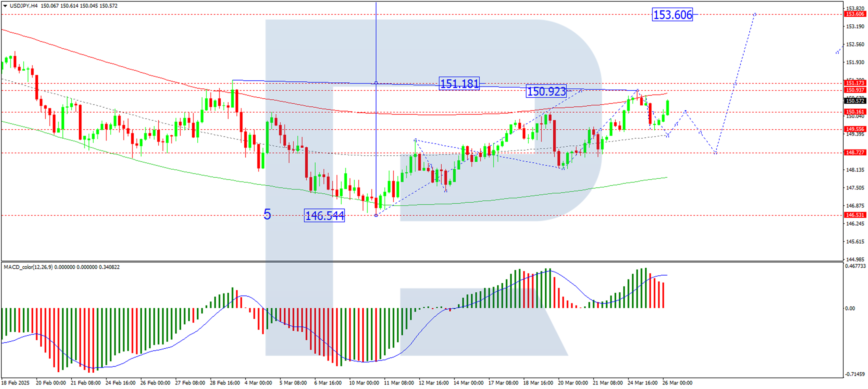Screen dimensions: 868x389
Task: Select the trendline anchor square near 151.181 line
Action: tap(376, 83)
